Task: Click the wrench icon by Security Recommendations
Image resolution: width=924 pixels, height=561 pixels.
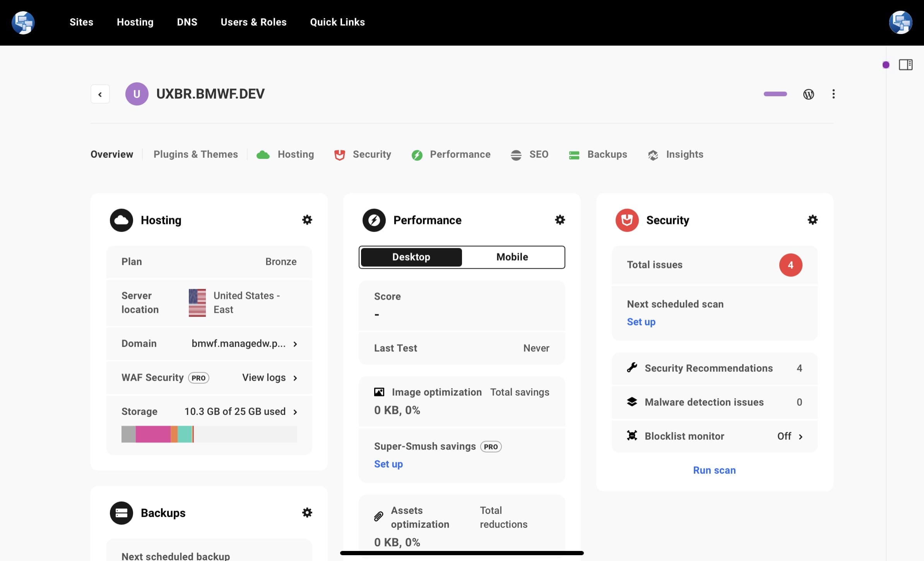Action: click(x=632, y=367)
